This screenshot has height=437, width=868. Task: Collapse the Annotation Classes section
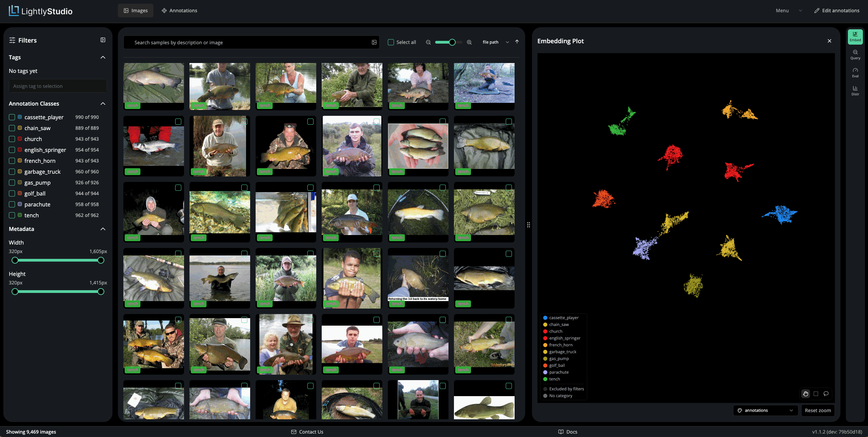tap(103, 104)
